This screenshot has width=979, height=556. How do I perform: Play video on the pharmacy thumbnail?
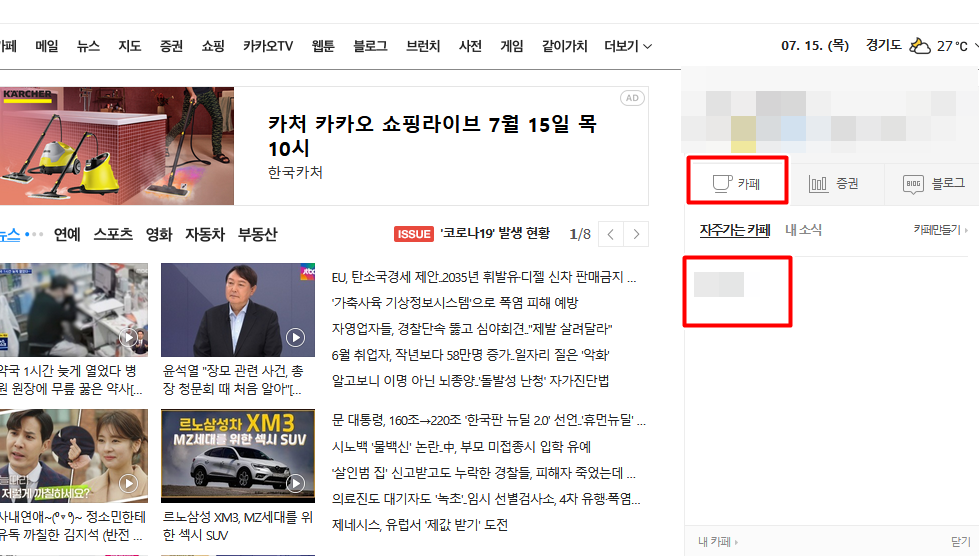coord(129,338)
